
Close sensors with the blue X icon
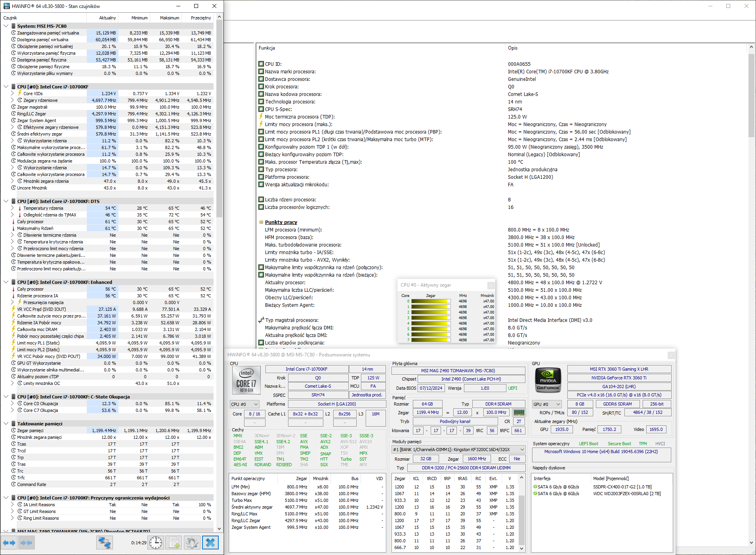click(210, 542)
